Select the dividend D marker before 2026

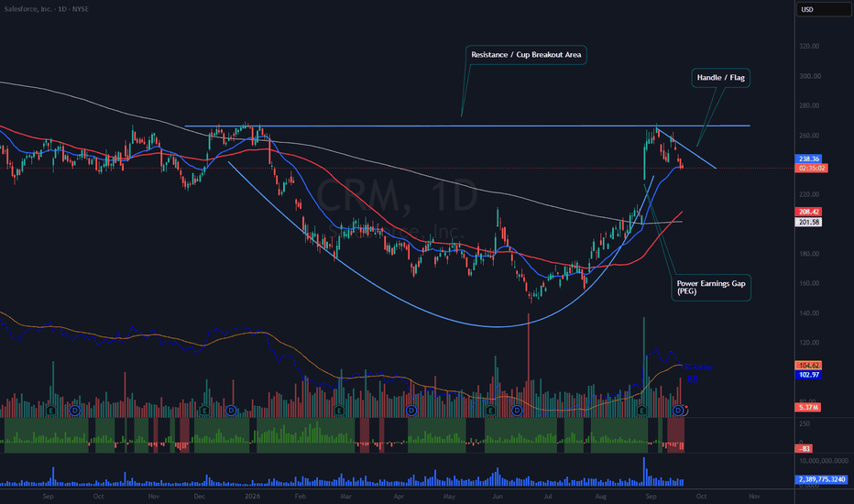tap(231, 411)
